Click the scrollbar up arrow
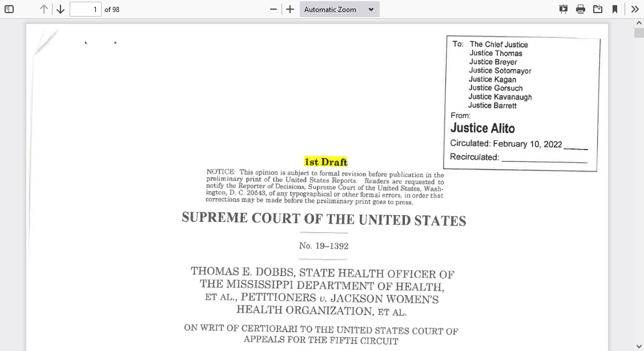Image resolution: width=644 pixels, height=351 pixels. (x=639, y=23)
